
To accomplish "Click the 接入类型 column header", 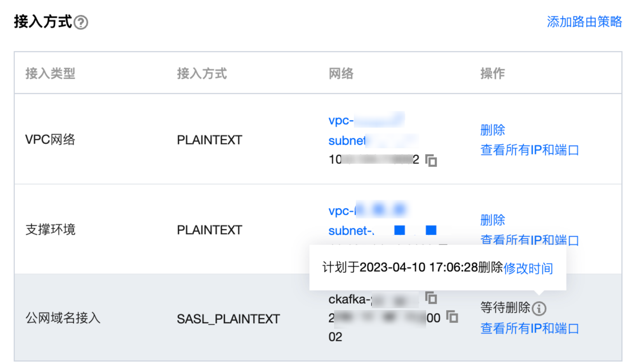I will pyautogui.click(x=50, y=73).
